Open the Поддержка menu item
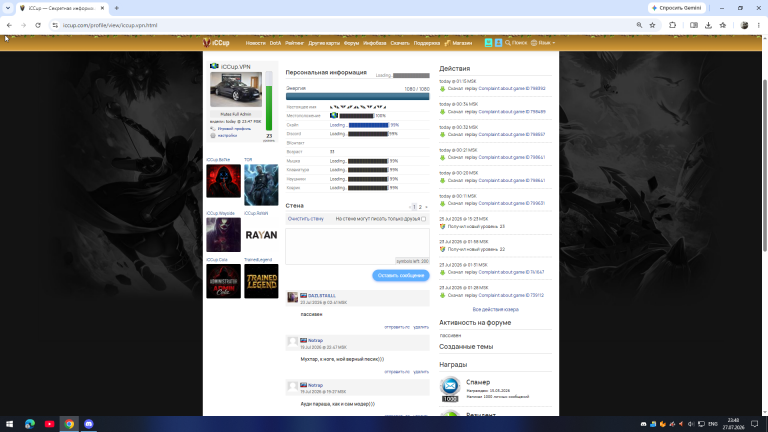Screen dimensions: 768x432 coord(427,43)
